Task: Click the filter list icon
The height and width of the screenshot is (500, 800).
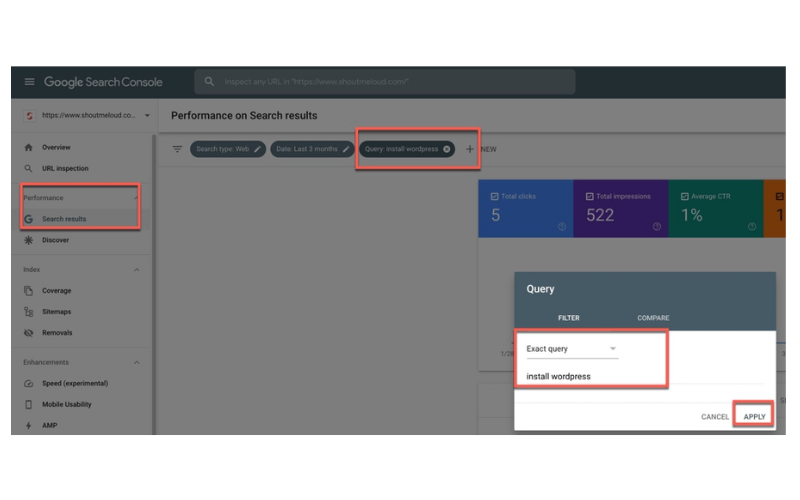Action: coord(177,149)
